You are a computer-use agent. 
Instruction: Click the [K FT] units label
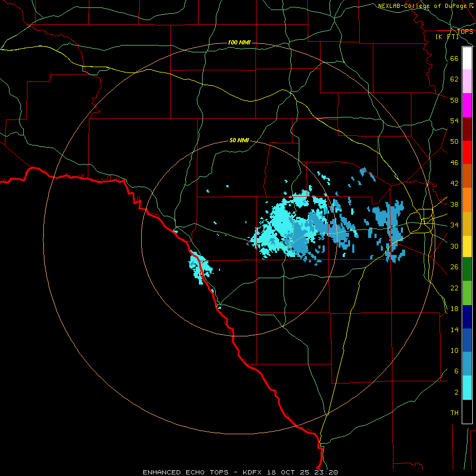pos(447,36)
